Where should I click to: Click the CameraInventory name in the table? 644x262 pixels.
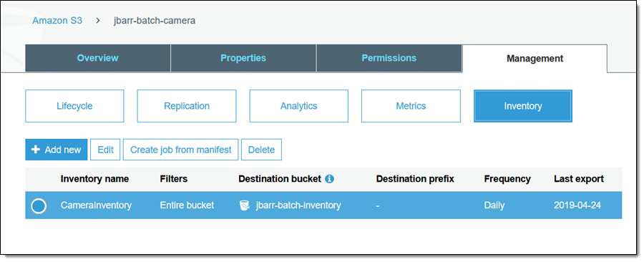(x=96, y=205)
